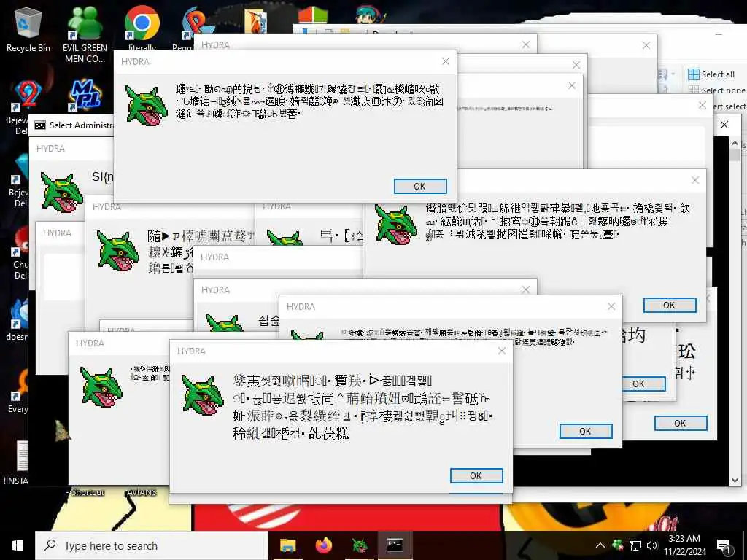
Task: Close the HYDRA dialog starting 谮胎
Action: tap(695, 180)
